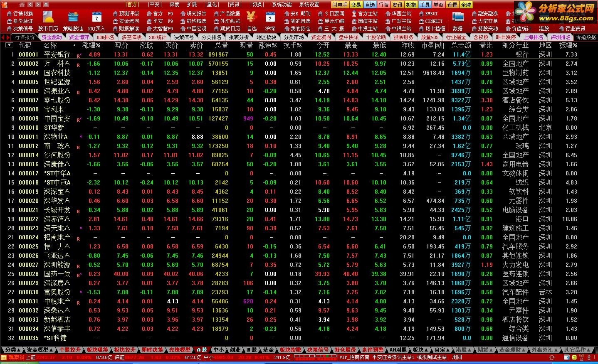Click the 券商 button

click(438, 5)
